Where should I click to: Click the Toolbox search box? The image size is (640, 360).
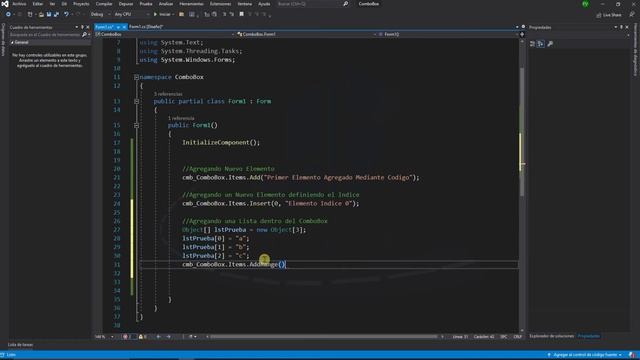(x=45, y=35)
